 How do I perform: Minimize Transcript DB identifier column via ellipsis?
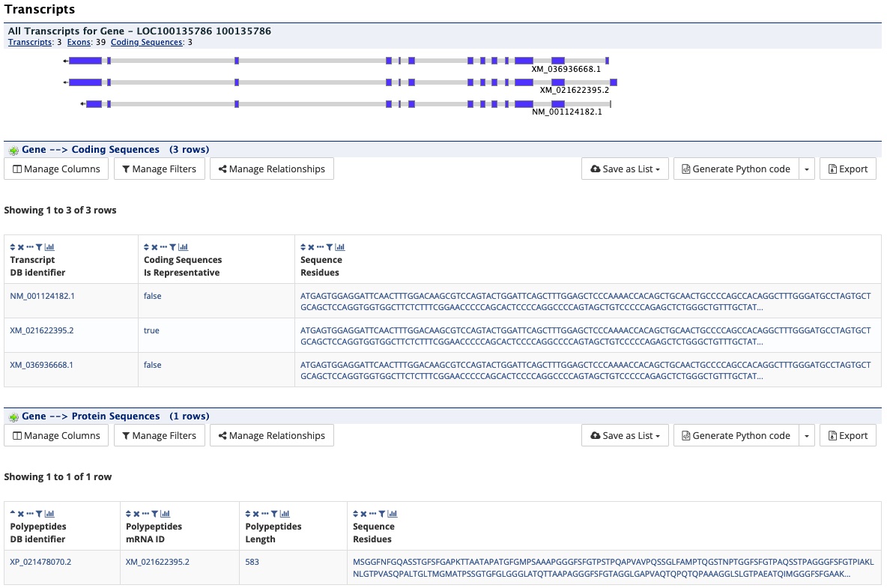[x=30, y=247]
